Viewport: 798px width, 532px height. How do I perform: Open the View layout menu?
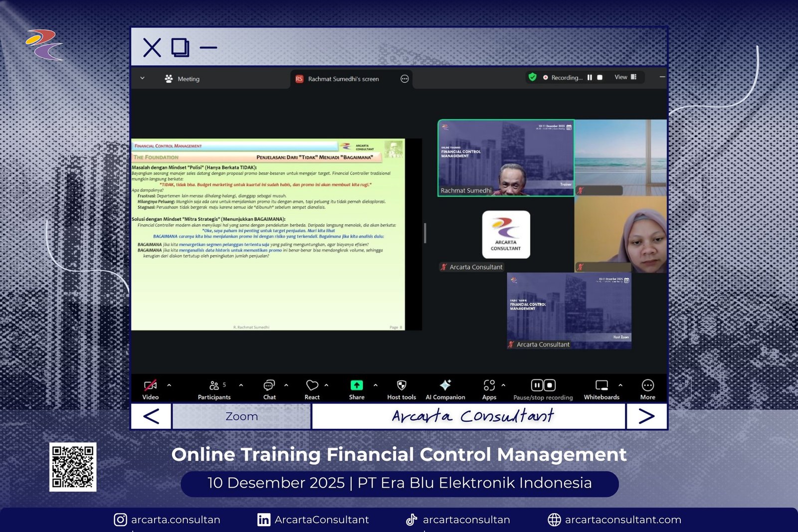click(625, 77)
